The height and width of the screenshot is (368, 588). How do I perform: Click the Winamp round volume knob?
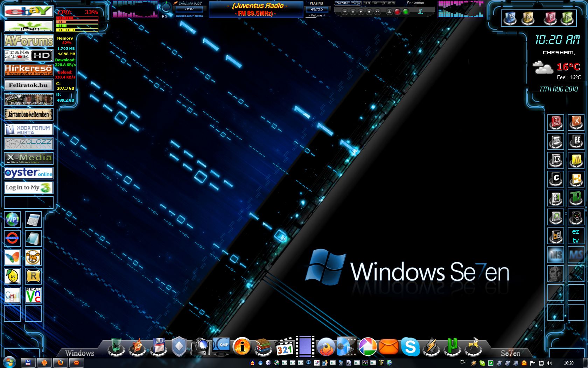(x=166, y=7)
